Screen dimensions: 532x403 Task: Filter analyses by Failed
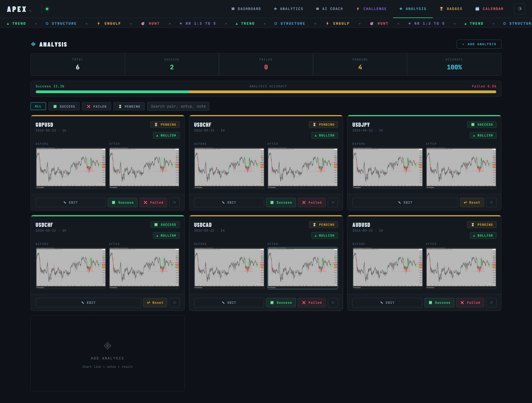coord(96,107)
